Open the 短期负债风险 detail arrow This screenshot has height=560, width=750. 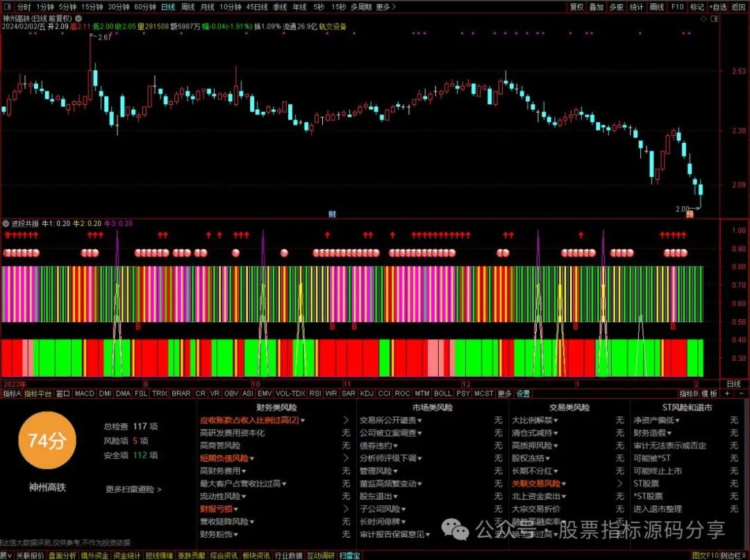(346, 458)
